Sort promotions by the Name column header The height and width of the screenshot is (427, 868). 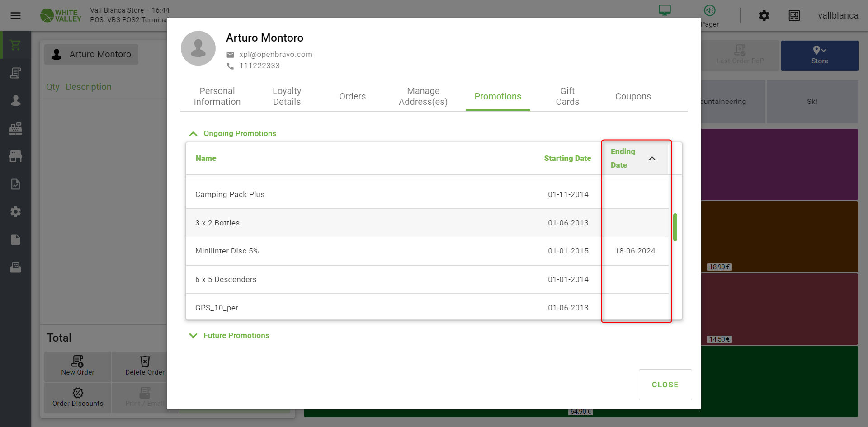[206, 159]
